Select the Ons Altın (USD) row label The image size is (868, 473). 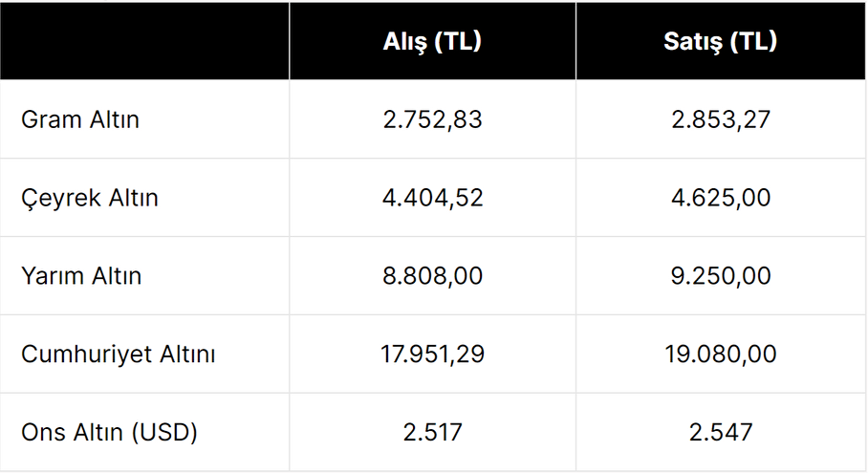pos(109,432)
